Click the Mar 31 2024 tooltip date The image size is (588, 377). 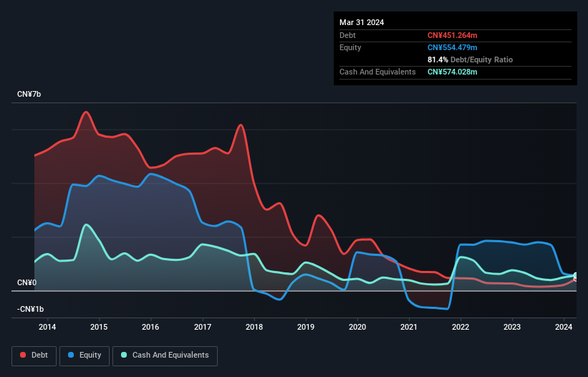pyautogui.click(x=362, y=22)
